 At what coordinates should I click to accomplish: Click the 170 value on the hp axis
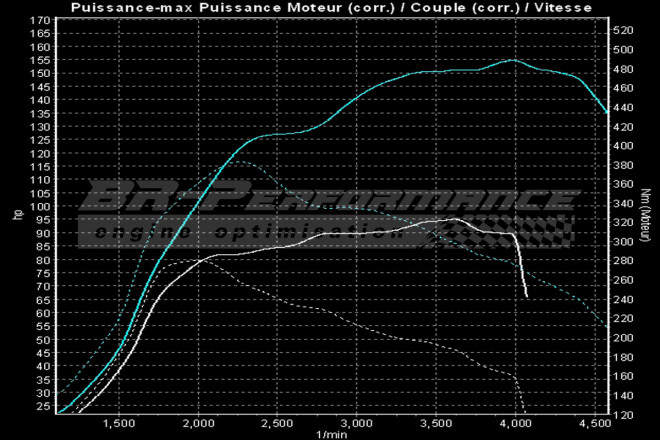coord(41,20)
